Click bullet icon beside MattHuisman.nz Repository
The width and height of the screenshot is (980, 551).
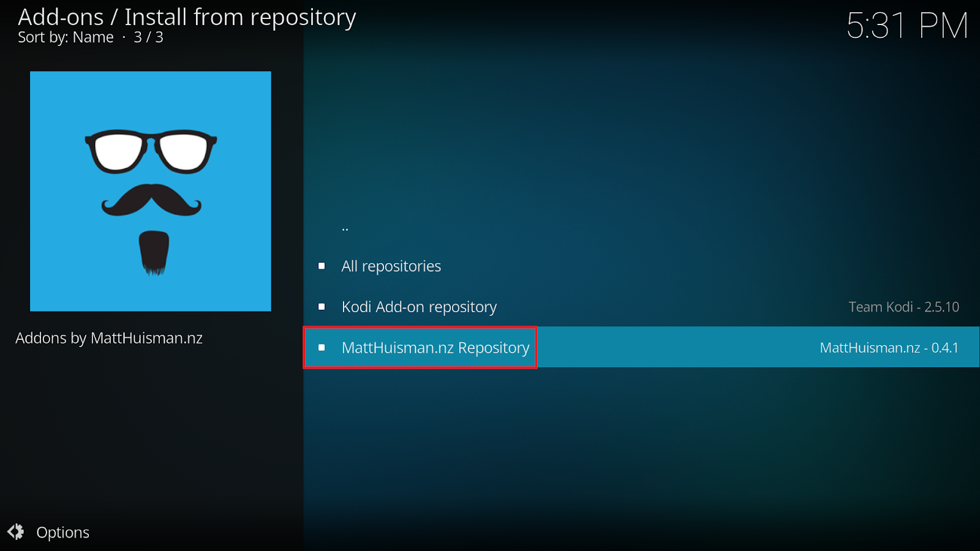coord(322,347)
